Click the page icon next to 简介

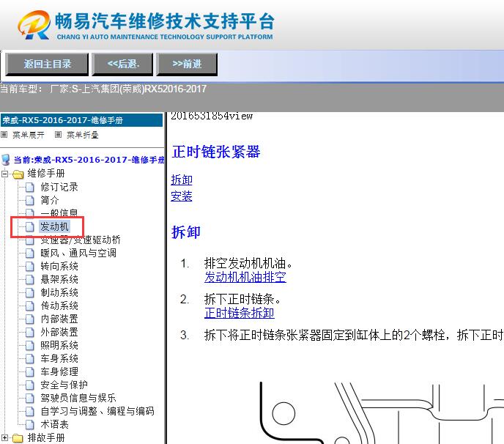[x=29, y=200]
